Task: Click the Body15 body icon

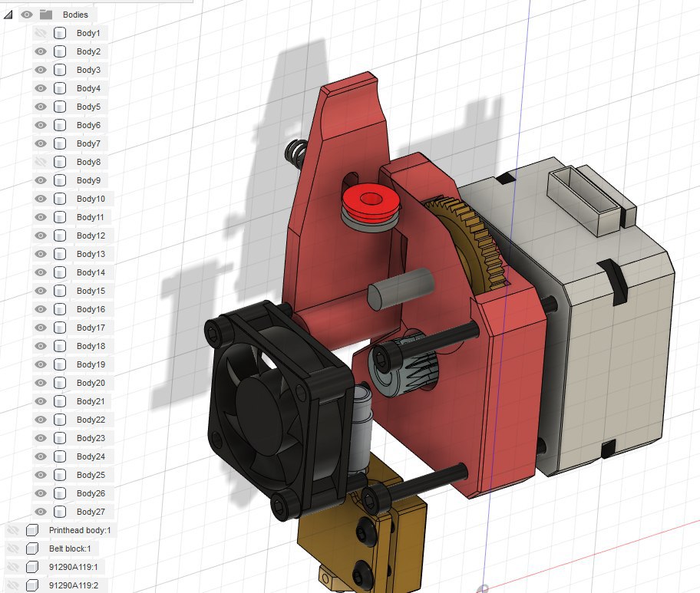Action: pos(60,291)
